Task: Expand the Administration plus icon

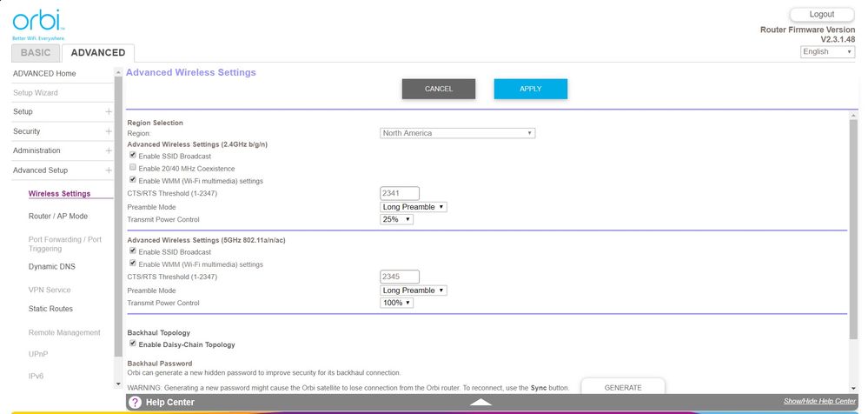Action: tap(109, 150)
